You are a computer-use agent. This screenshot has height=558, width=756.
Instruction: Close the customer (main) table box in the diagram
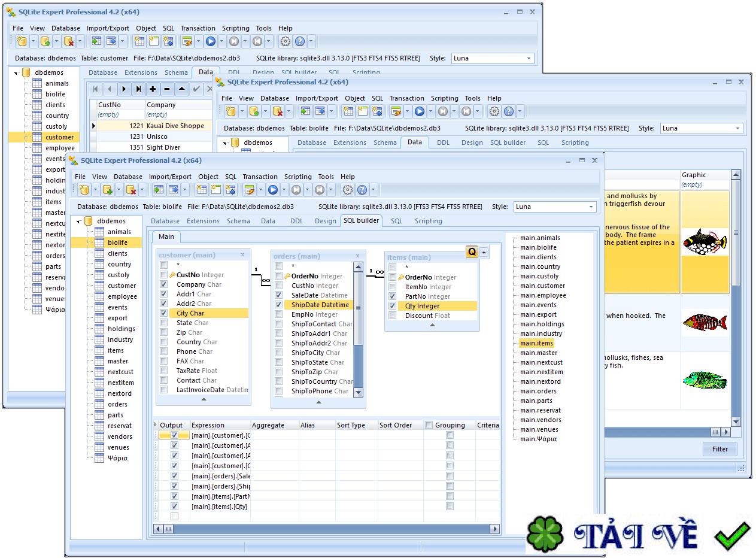tap(242, 255)
